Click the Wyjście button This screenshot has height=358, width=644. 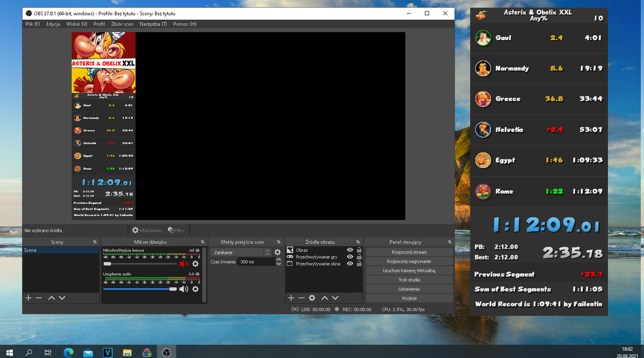click(x=409, y=298)
